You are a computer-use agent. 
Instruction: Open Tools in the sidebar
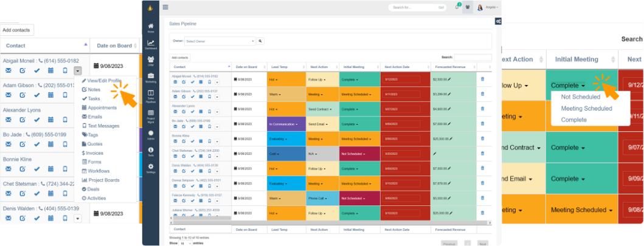pos(151,152)
